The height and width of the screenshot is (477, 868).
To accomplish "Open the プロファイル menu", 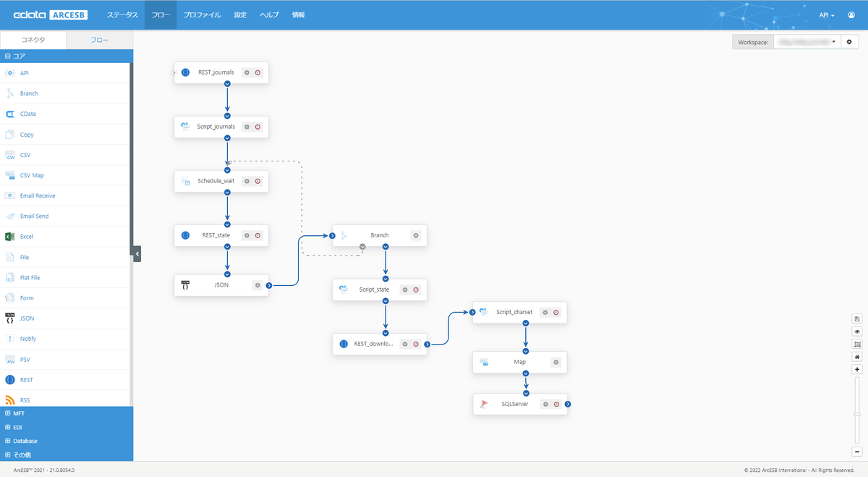I will point(202,15).
